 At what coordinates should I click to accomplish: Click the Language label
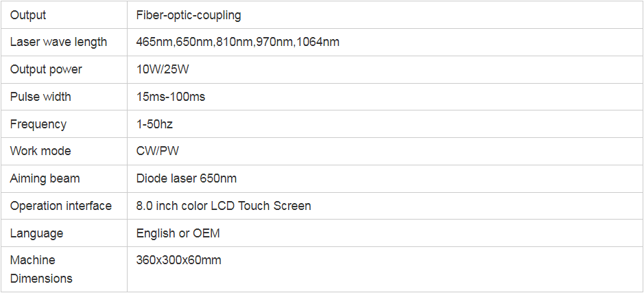[x=36, y=233]
